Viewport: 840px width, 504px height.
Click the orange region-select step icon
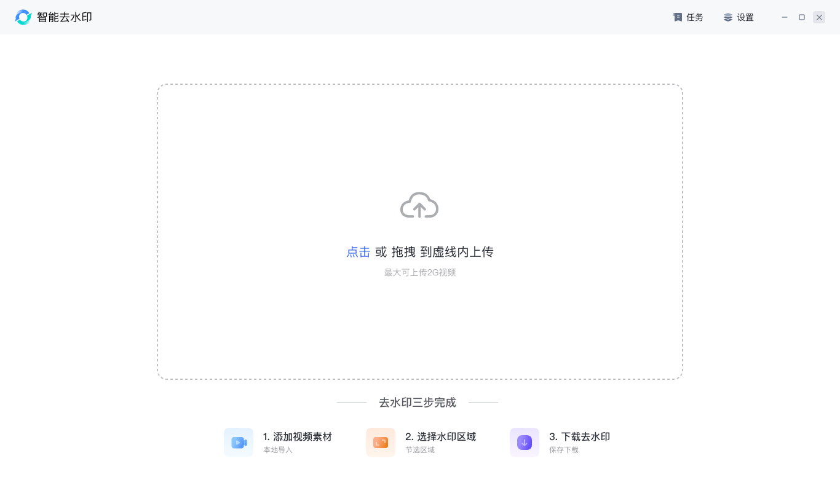(x=381, y=443)
